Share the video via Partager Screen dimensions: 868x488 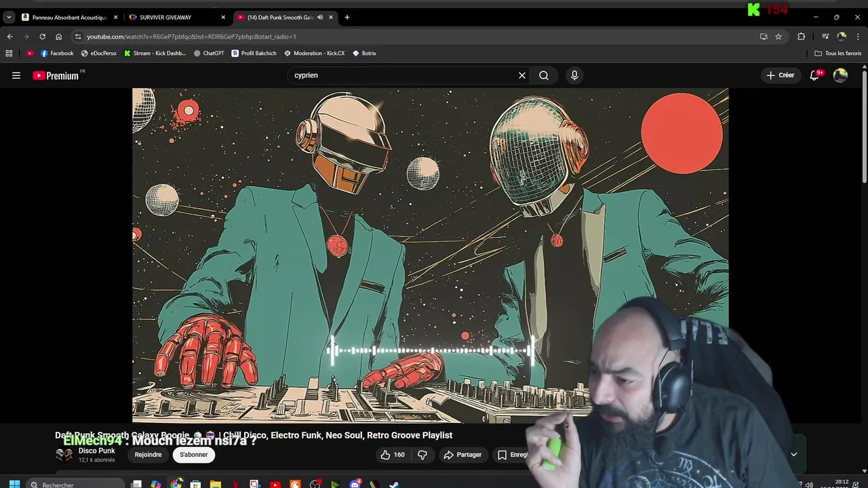[462, 455]
